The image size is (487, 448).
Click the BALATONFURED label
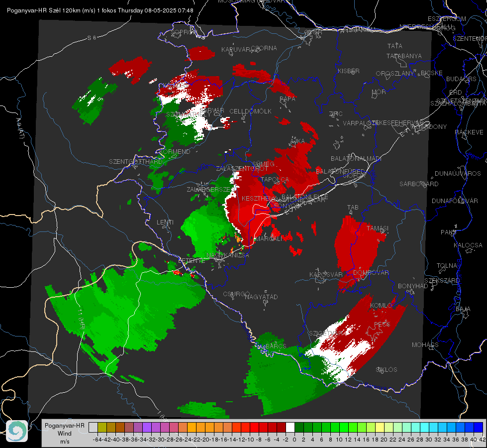point(340,171)
